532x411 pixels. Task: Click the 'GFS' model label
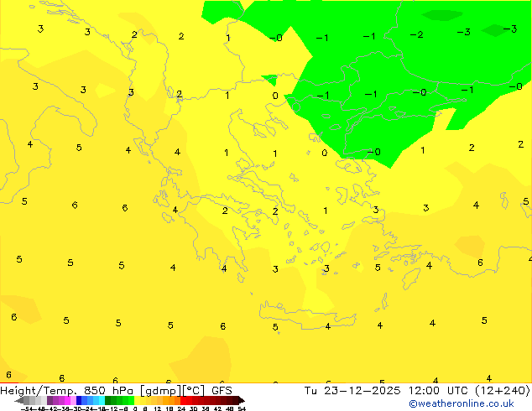pos(222,391)
